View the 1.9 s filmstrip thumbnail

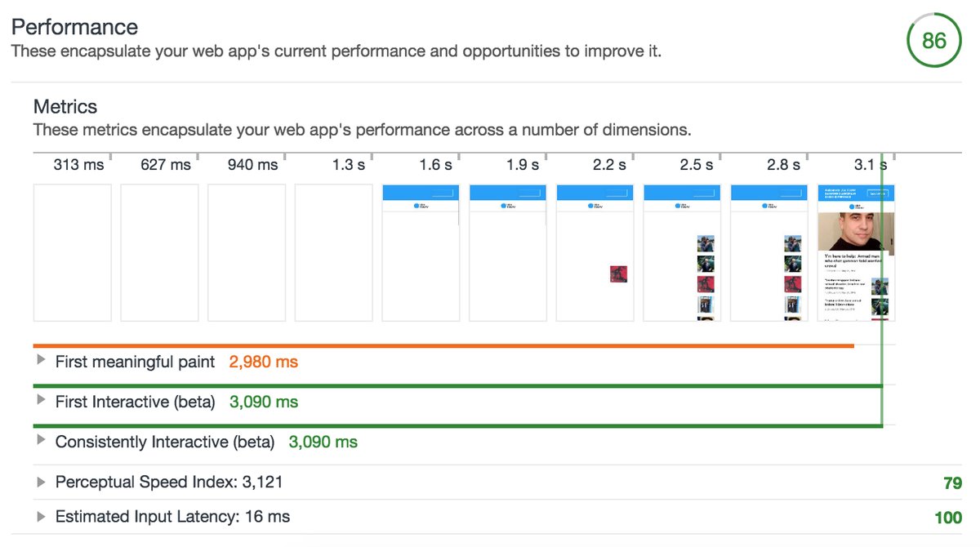[508, 252]
